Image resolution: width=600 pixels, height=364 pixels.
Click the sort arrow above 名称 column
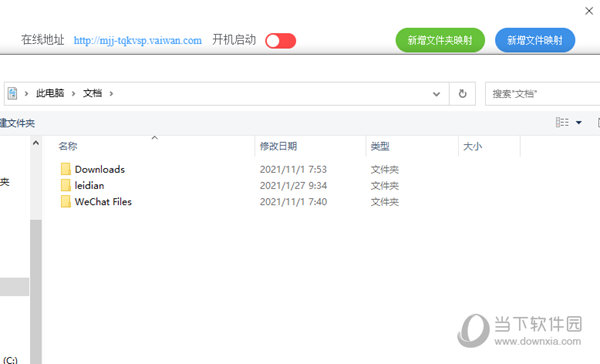[x=155, y=138]
